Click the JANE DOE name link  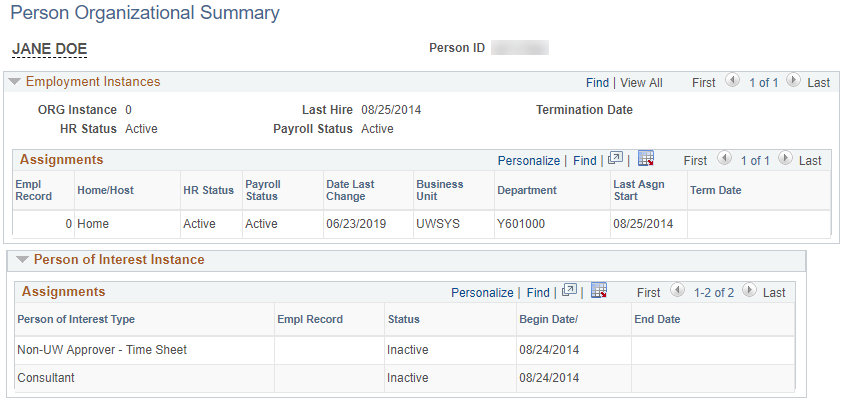coord(50,49)
